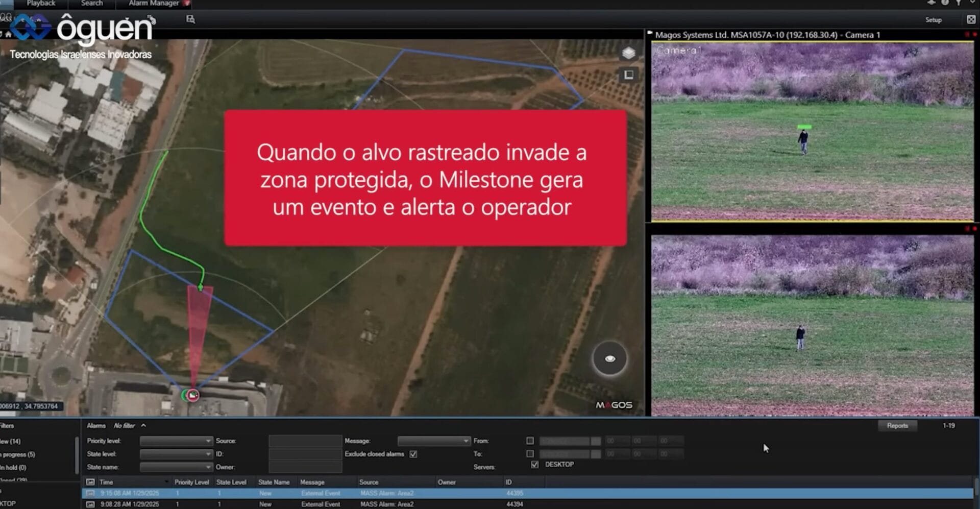The width and height of the screenshot is (980, 509).
Task: Open the State level dropdown
Action: pos(176,454)
